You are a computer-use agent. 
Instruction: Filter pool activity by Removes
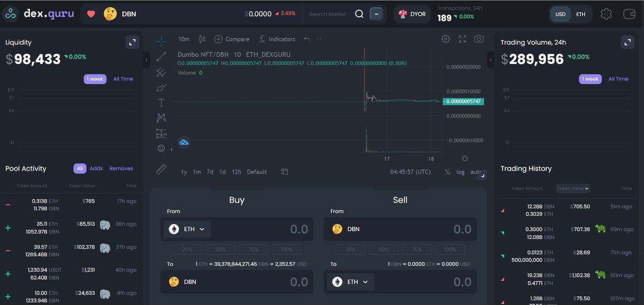coord(121,169)
